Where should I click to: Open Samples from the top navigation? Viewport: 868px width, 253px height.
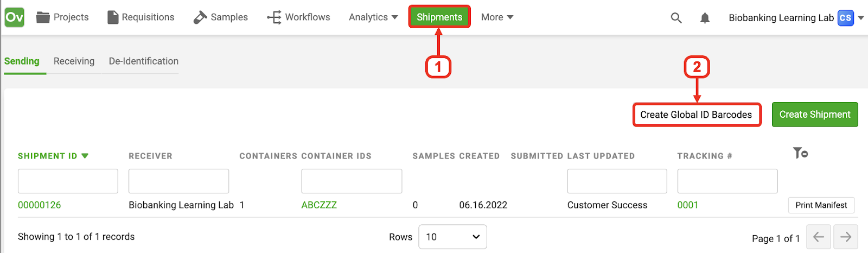click(x=221, y=17)
